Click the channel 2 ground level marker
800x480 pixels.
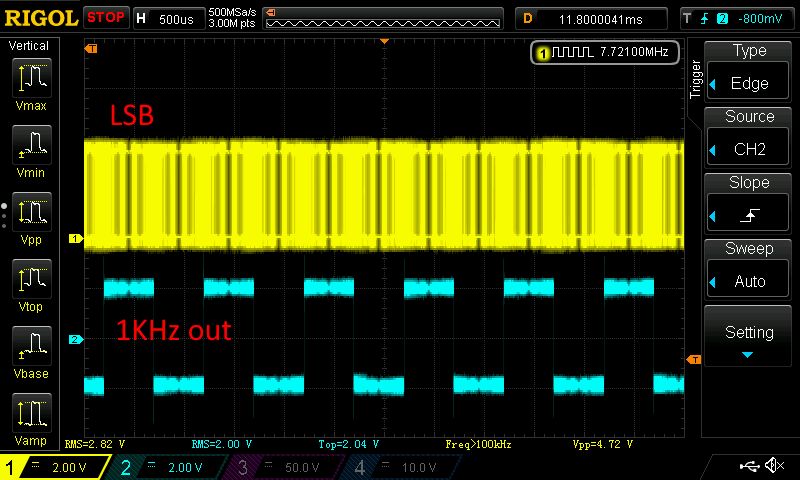click(76, 339)
